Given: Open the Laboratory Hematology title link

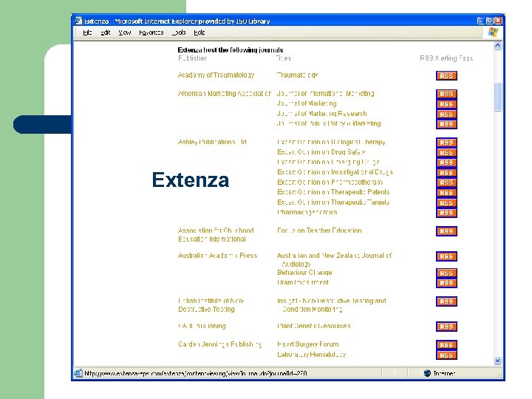Looking at the screenshot, I should [x=311, y=354].
